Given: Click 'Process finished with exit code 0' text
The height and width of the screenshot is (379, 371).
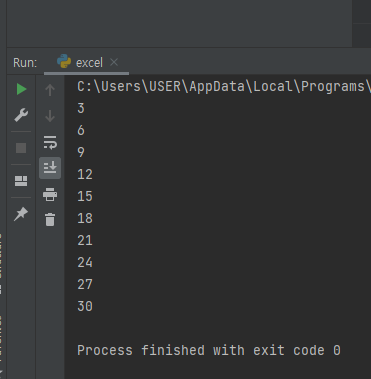Looking at the screenshot, I should [209, 350].
